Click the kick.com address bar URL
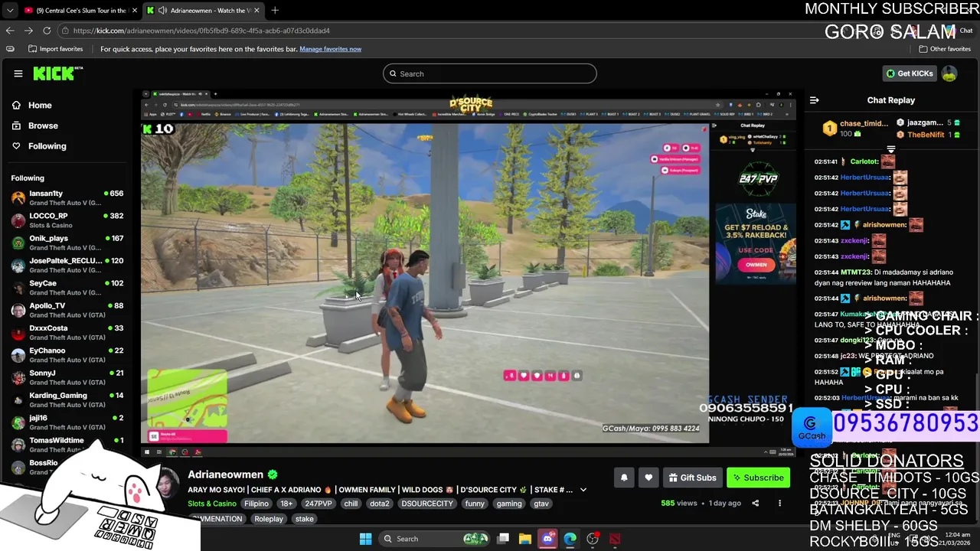Image resolution: width=980 pixels, height=551 pixels. [202, 31]
